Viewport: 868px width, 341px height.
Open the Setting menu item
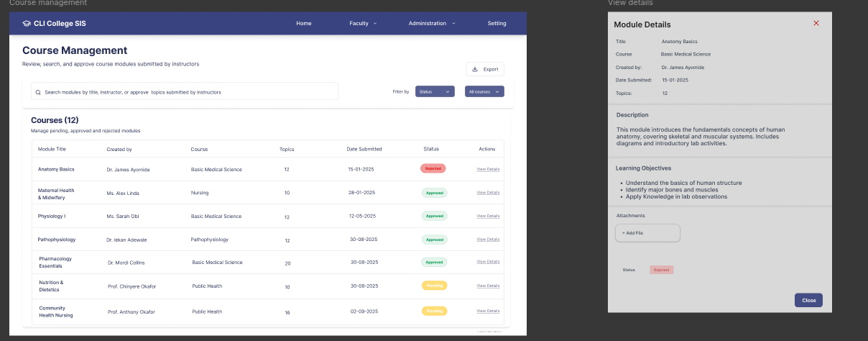point(497,23)
